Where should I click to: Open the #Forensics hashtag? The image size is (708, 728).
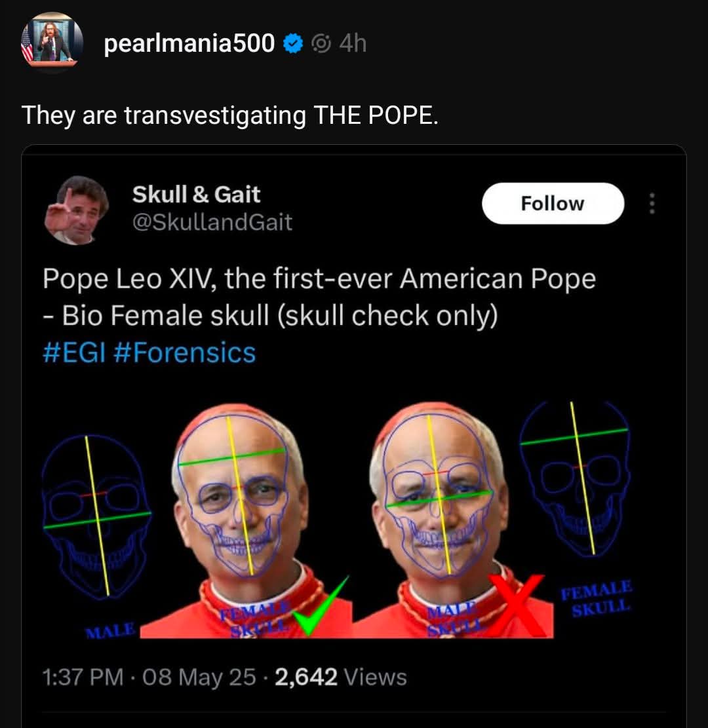pos(184,353)
